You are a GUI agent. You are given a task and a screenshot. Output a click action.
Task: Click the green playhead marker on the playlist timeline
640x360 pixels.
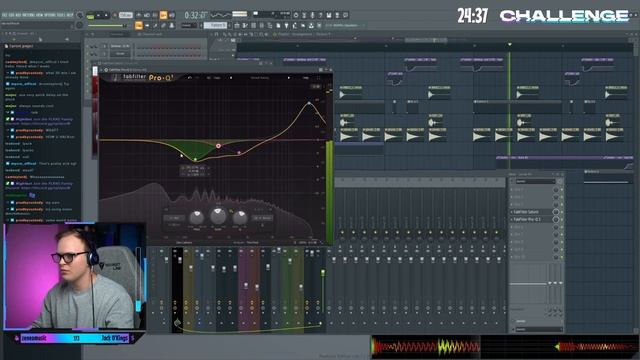[x=509, y=44]
